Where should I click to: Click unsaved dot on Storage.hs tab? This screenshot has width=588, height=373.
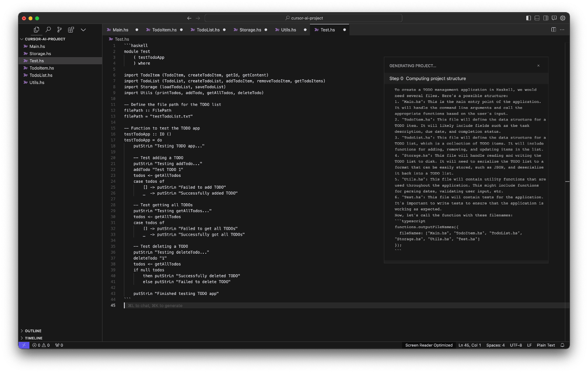coord(266,30)
